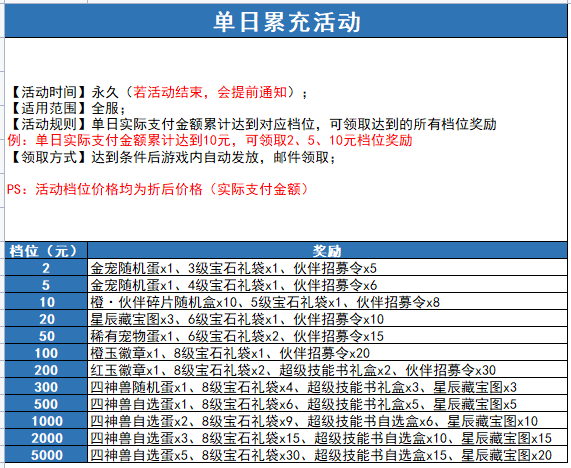Click reward cell starting with 橙玉徽章x1

pos(327,353)
